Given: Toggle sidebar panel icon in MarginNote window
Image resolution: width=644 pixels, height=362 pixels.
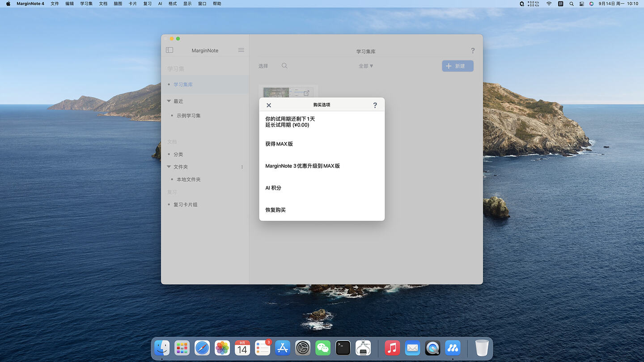Looking at the screenshot, I should pos(169,50).
